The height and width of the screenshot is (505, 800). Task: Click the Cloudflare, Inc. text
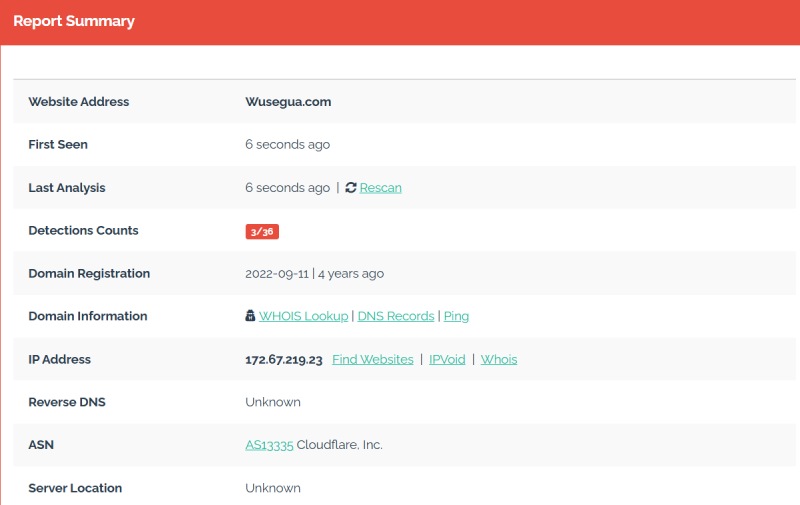[x=340, y=445]
